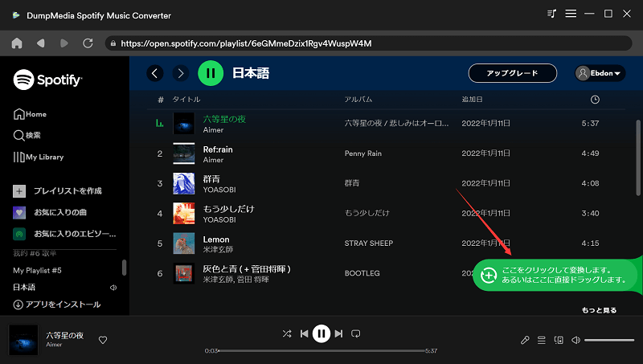643x364 pixels.
Task: Click the playing equalizer icon on row one
Action: 160,123
